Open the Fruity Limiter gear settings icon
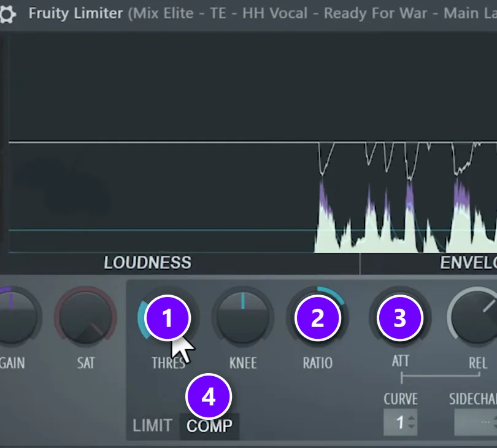 pos(7,14)
